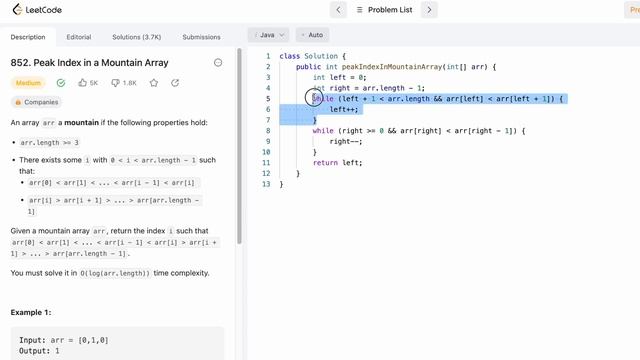Click the problem title 852. Peak Index
The image size is (640, 360).
(89, 62)
